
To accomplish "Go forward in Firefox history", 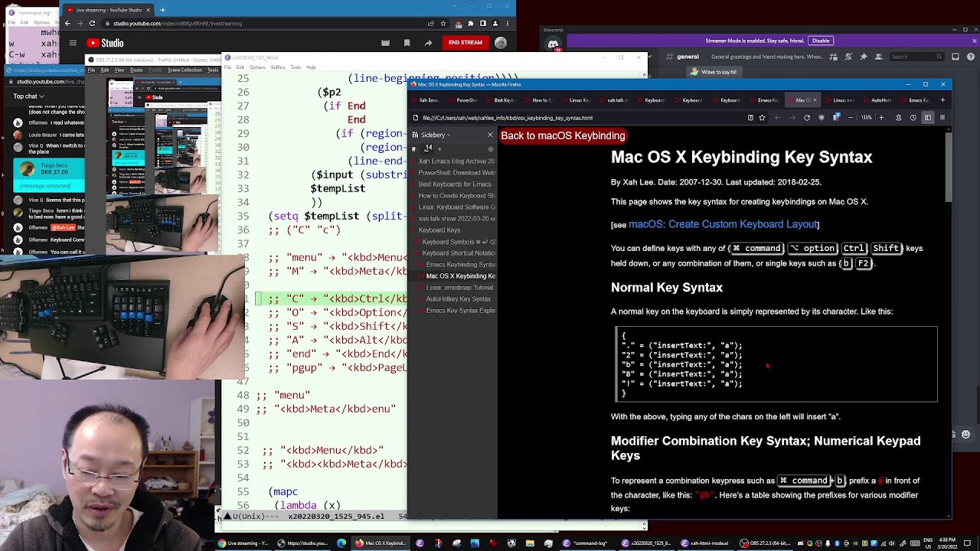I will click(792, 118).
